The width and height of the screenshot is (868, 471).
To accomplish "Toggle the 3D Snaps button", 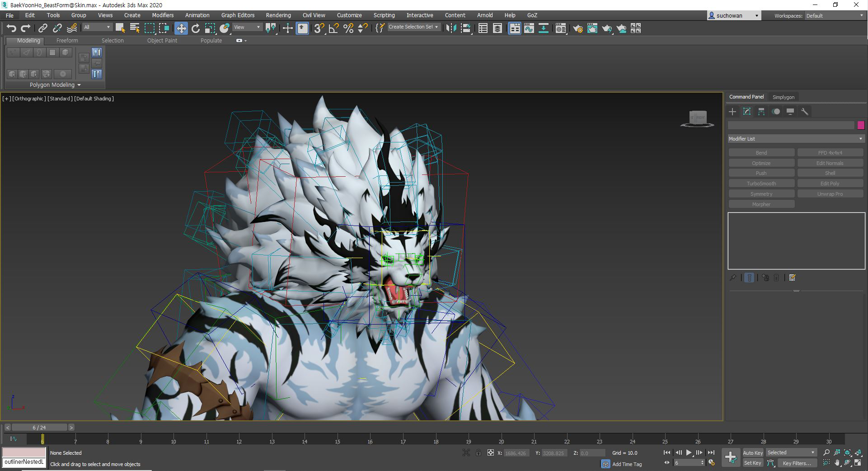I will [319, 28].
